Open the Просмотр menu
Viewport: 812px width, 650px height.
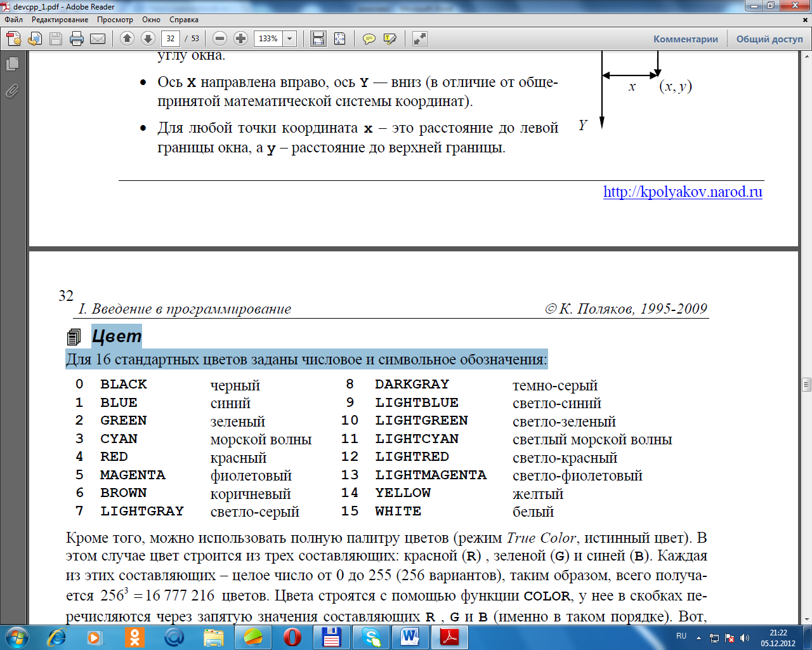pyautogui.click(x=115, y=20)
